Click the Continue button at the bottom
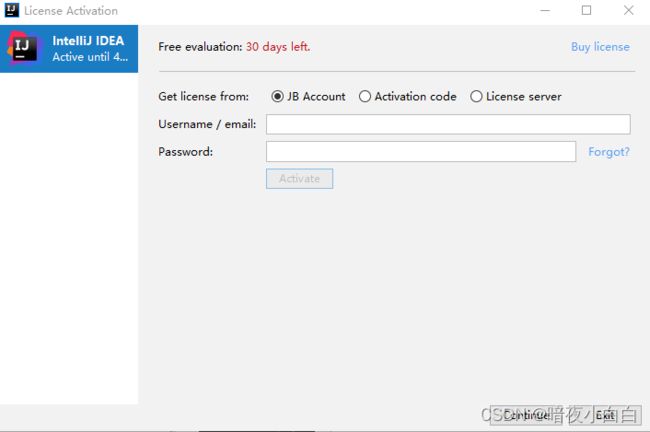650x432 pixels. point(527,415)
